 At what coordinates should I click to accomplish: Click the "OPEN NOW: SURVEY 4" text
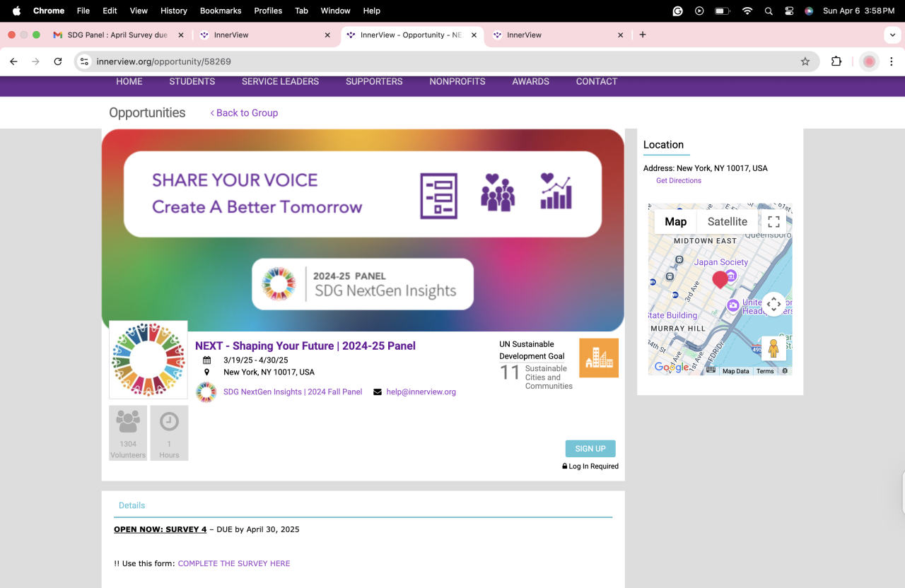(x=160, y=529)
